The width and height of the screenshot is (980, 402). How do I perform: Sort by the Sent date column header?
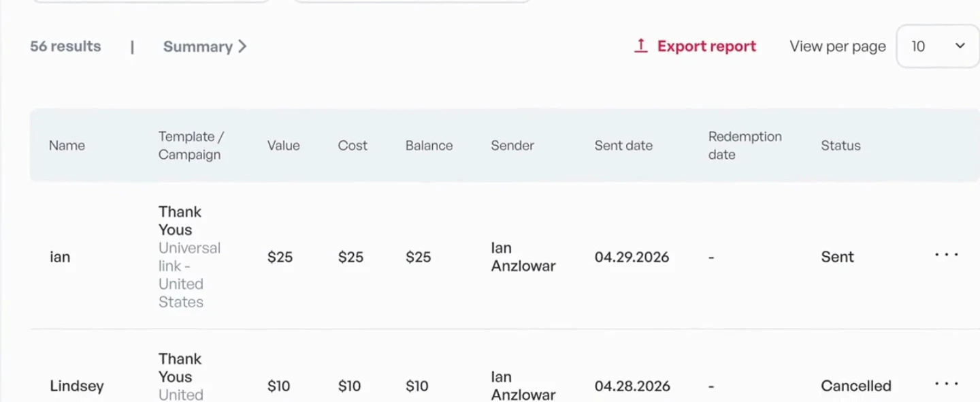(623, 145)
